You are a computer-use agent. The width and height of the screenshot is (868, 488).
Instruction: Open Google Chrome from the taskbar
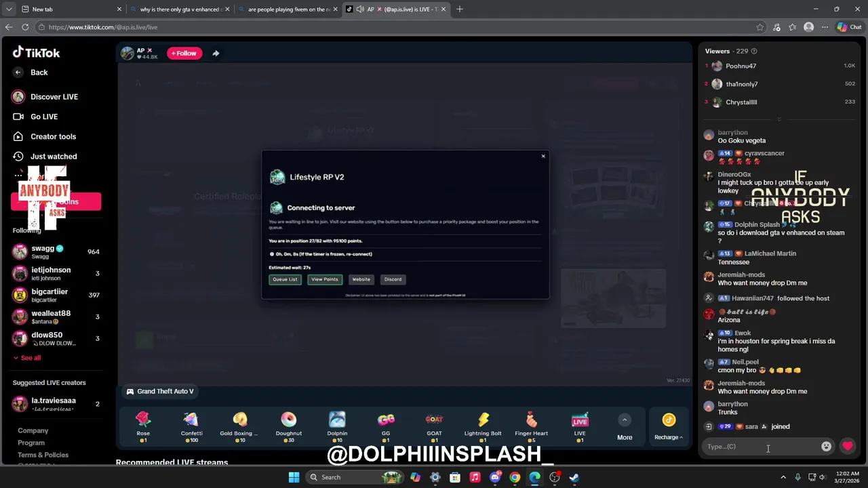tap(515, 477)
